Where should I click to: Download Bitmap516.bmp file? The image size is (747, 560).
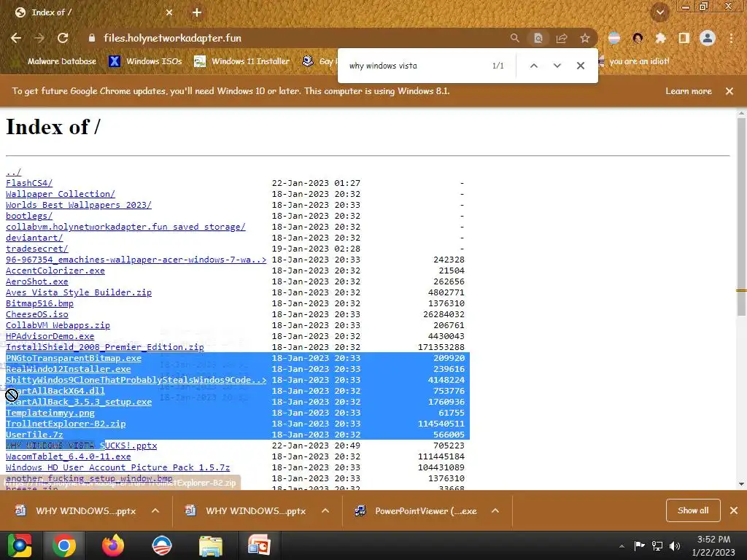coord(39,303)
